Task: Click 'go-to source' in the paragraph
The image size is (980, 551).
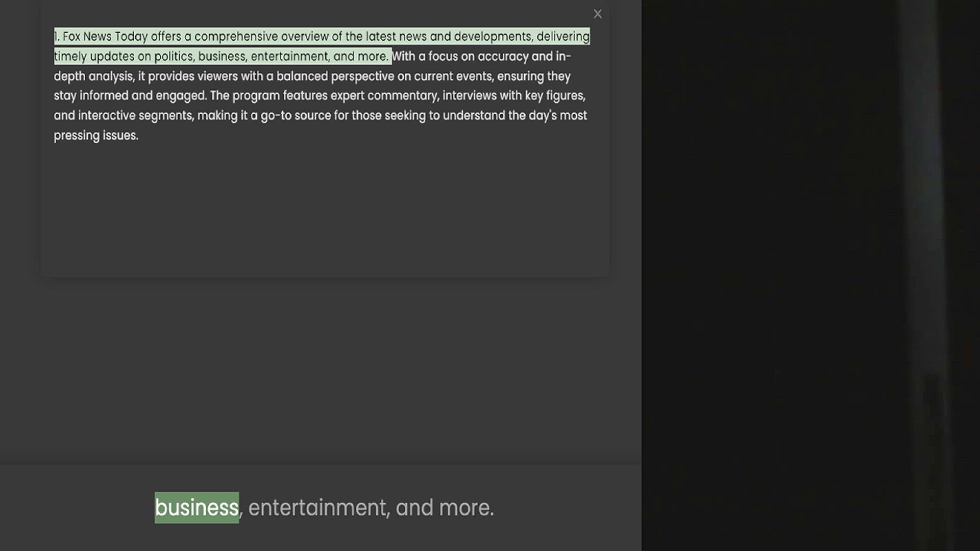Action: coord(296,116)
